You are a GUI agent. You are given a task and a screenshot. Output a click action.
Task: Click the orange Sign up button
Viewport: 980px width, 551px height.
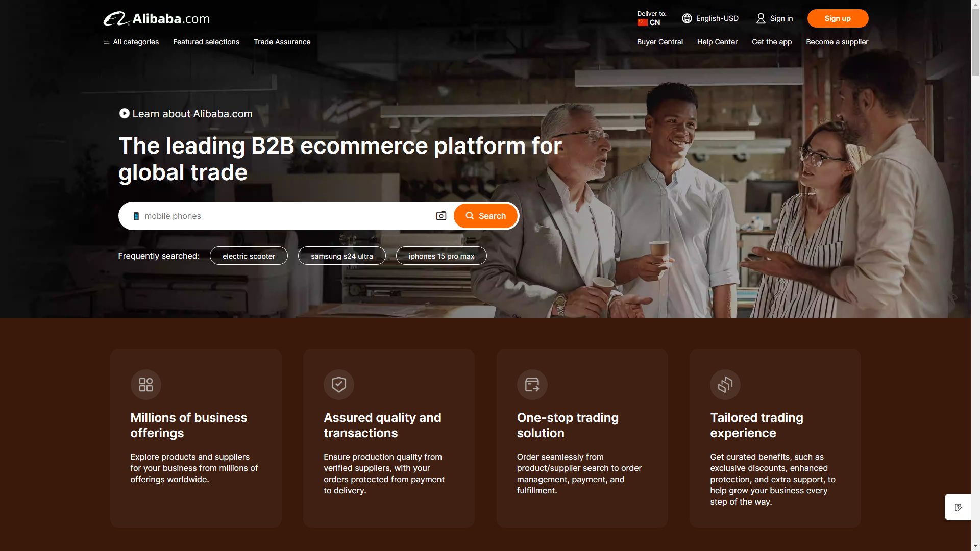(x=838, y=18)
